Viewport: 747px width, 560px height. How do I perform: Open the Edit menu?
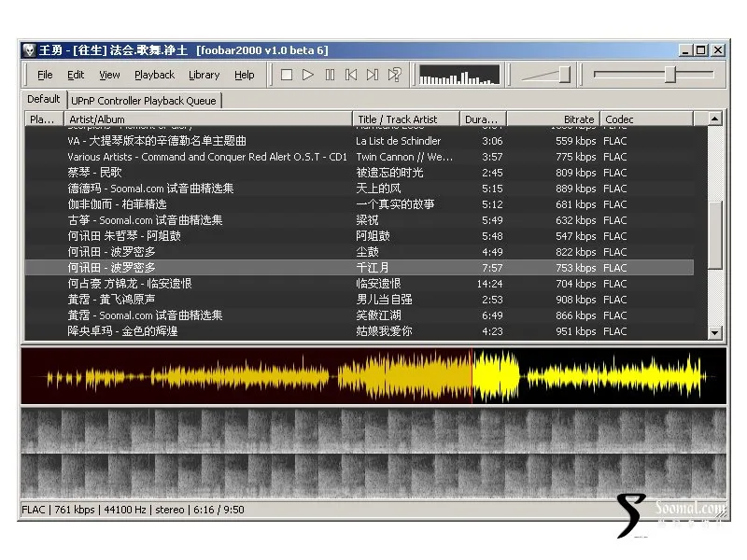pyautogui.click(x=76, y=75)
